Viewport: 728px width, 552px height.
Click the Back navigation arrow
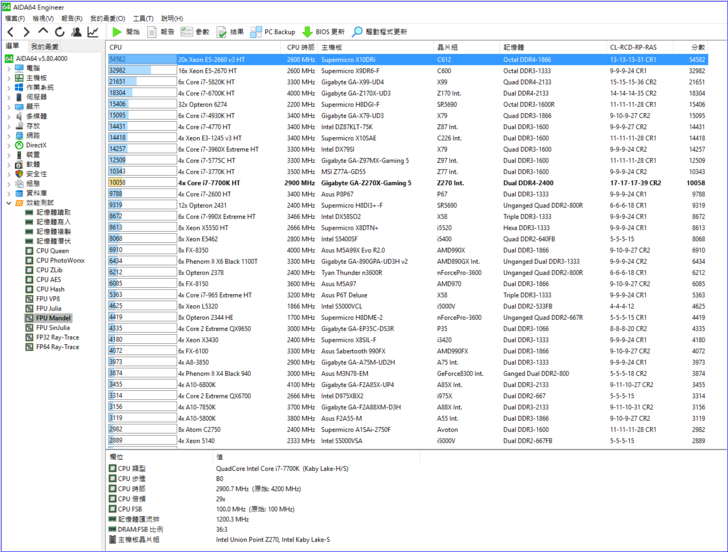[x=10, y=32]
